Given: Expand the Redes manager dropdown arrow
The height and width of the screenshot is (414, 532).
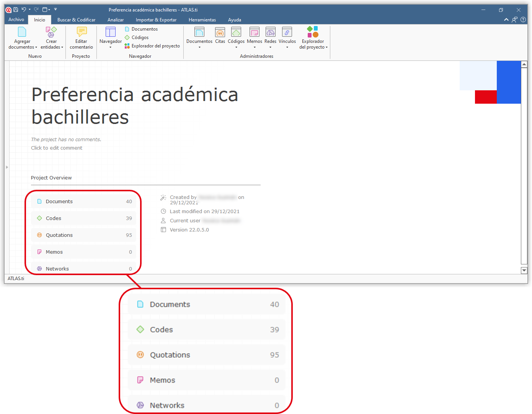Looking at the screenshot, I should 271,47.
